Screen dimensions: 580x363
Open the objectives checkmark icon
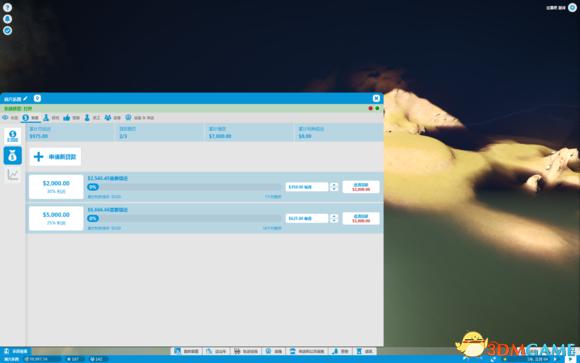pos(7,30)
